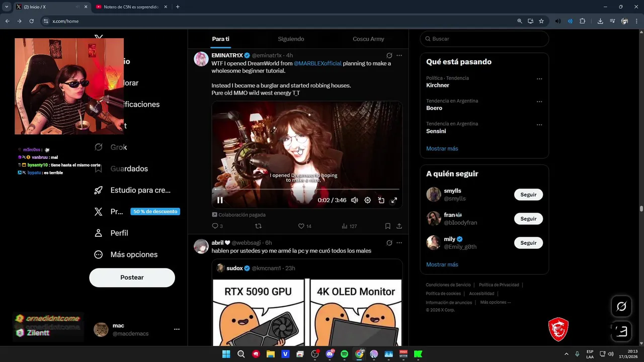Open Spotify from the taskbar

[x=344, y=354]
